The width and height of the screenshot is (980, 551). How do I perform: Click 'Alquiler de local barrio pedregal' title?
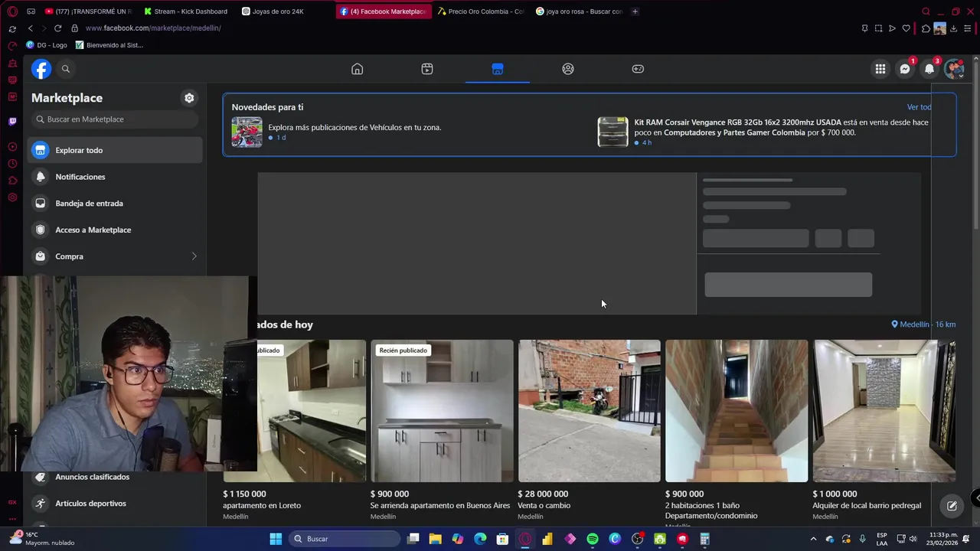click(x=867, y=506)
